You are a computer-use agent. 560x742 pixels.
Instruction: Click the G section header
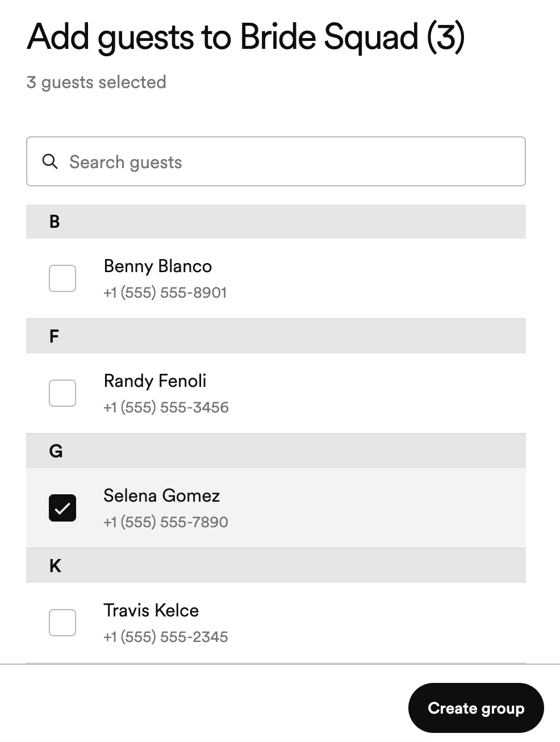pyautogui.click(x=55, y=451)
